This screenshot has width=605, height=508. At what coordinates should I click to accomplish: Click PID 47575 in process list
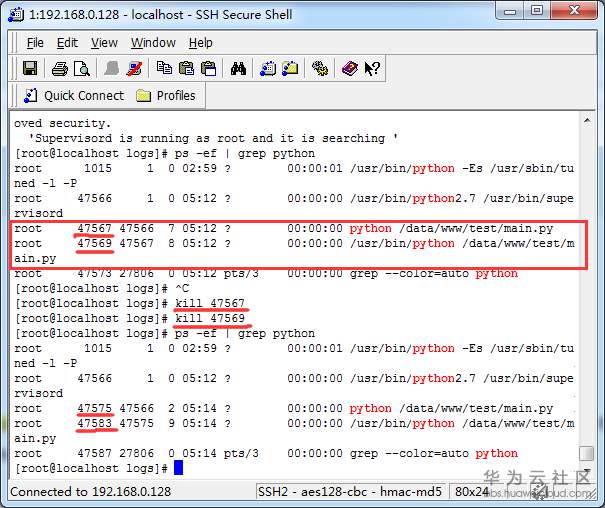(x=95, y=408)
